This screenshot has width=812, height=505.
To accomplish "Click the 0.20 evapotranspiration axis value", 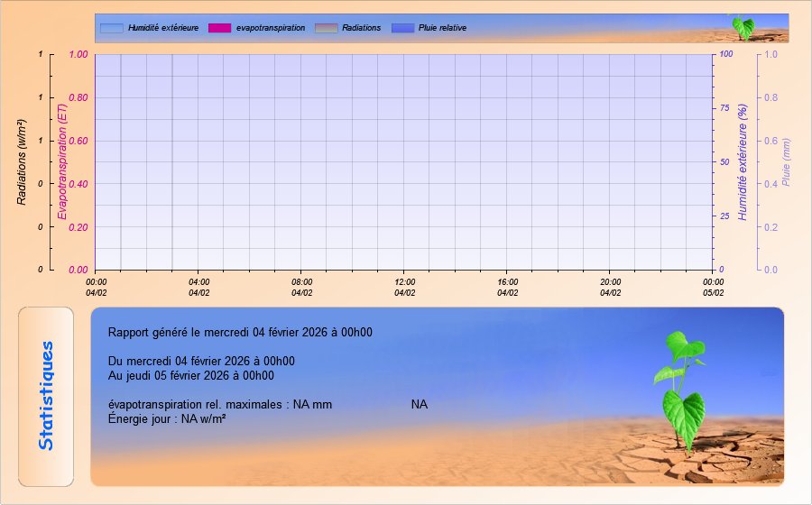I will pos(78,226).
